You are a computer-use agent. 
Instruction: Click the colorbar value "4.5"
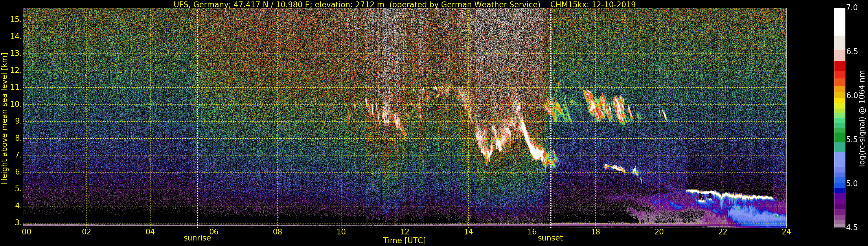852,227
